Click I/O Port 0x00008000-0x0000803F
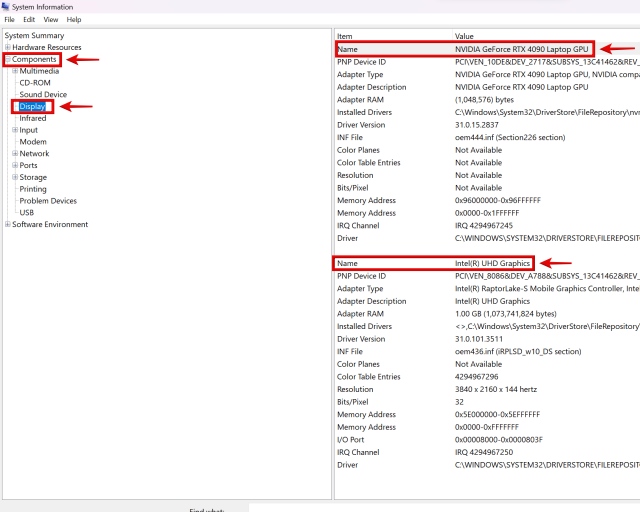Image resolution: width=640 pixels, height=512 pixels. (x=499, y=440)
